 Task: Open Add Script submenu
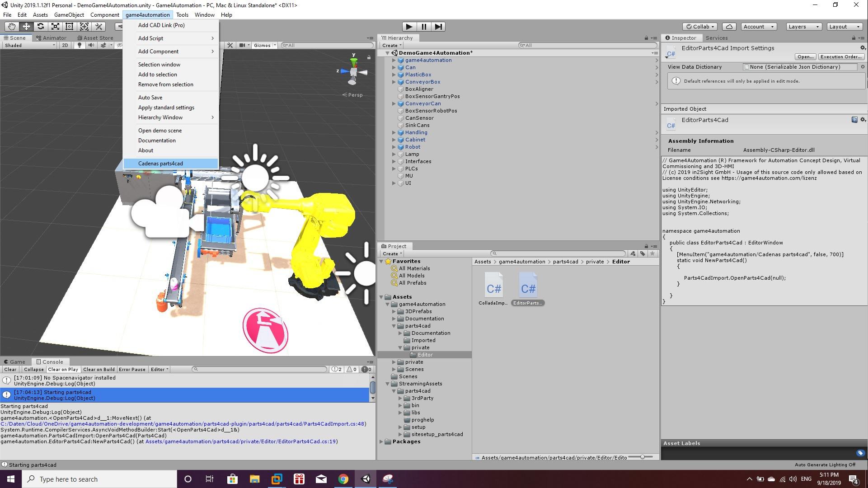[x=171, y=38]
